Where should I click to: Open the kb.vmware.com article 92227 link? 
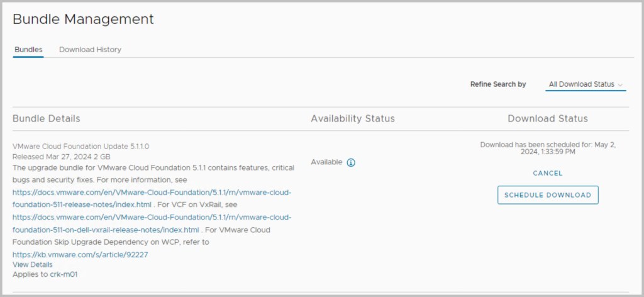tap(80, 255)
